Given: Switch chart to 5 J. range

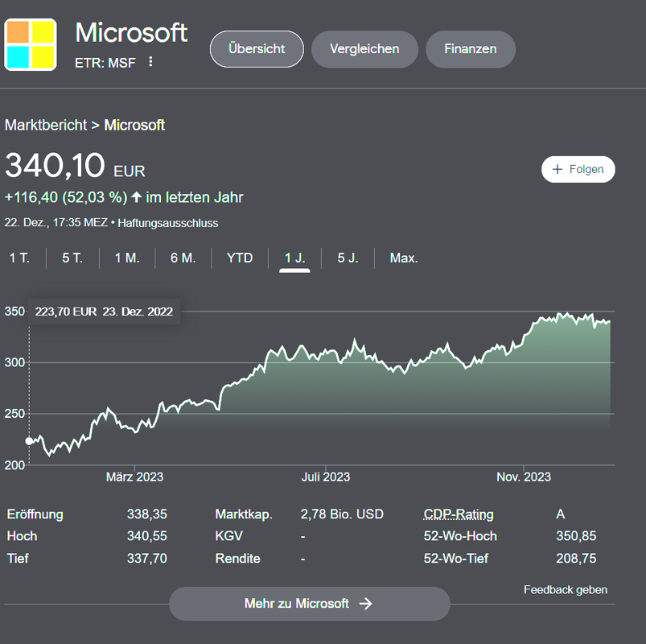Looking at the screenshot, I should click(x=348, y=258).
